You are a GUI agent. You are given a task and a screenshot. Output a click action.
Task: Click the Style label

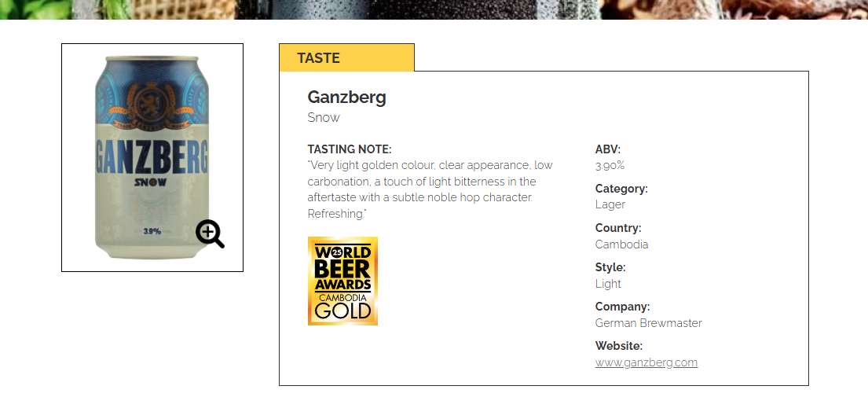[x=610, y=267]
